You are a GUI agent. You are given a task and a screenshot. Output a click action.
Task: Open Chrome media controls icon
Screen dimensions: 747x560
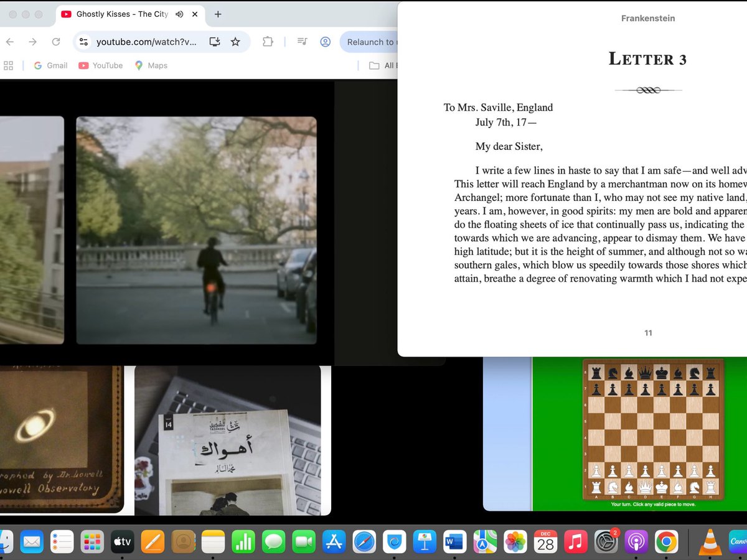tap(302, 42)
